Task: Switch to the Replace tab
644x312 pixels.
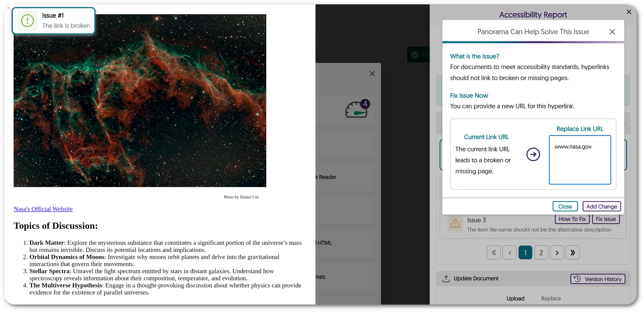Action: point(551,299)
